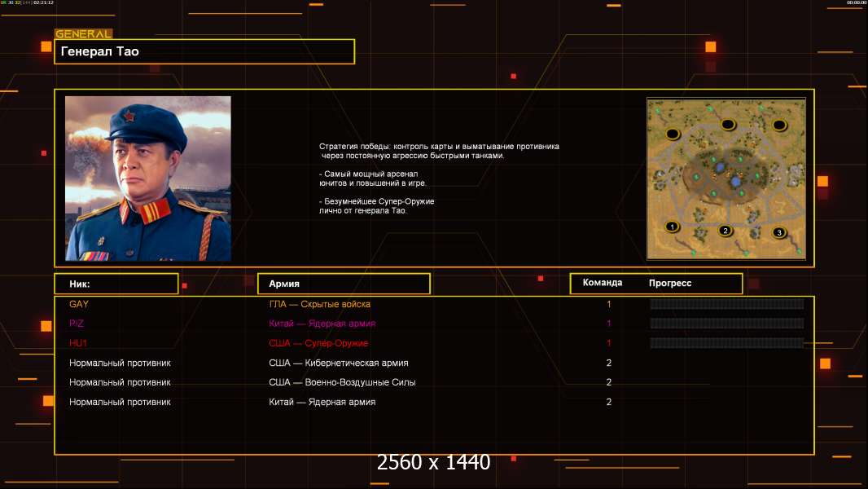This screenshot has width=868, height=489.
Task: Click "США — Супер-Оружие" army entry
Action: click(x=318, y=343)
